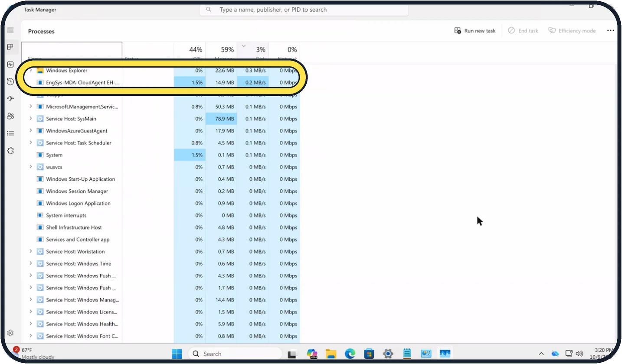
Task: Open the Users page in sidebar
Action: point(10,116)
